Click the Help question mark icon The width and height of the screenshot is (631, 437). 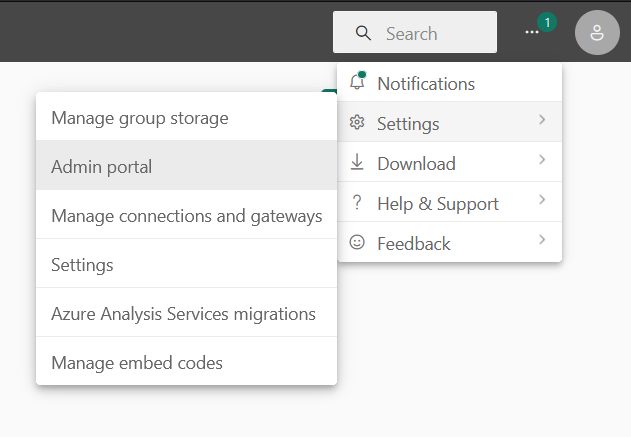click(357, 202)
